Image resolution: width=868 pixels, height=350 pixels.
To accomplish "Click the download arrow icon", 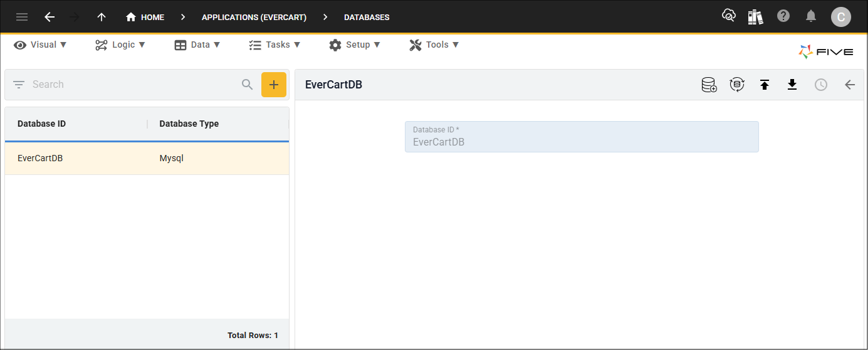I will tap(792, 85).
